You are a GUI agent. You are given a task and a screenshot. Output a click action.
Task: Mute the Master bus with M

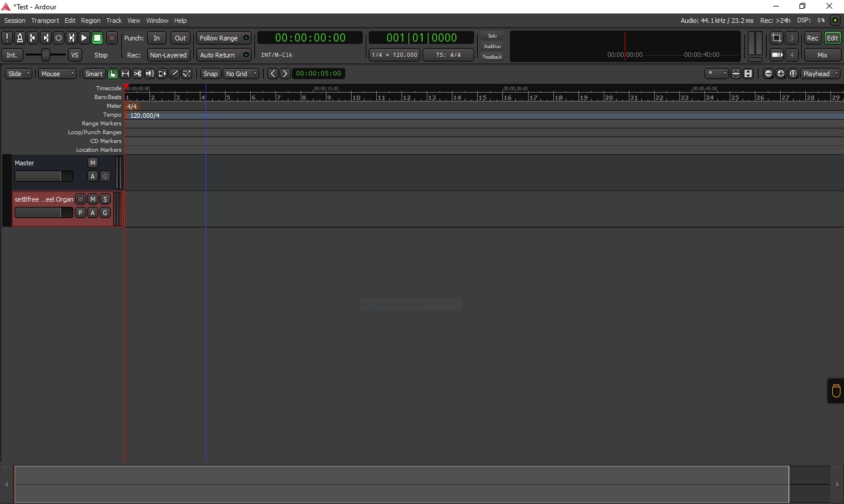point(93,163)
